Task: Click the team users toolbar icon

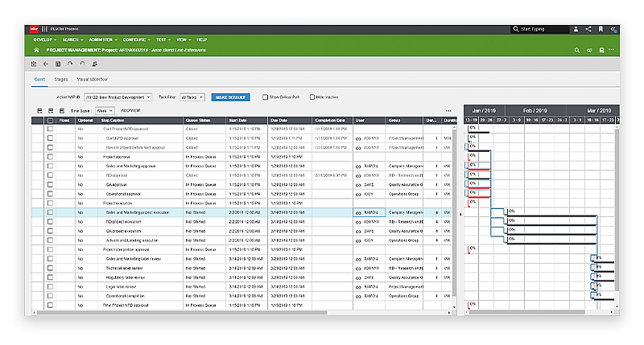Action: pos(95,64)
